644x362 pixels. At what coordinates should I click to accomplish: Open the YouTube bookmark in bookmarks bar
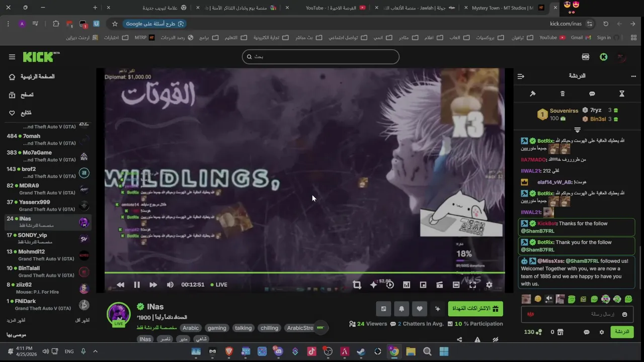[x=552, y=38]
